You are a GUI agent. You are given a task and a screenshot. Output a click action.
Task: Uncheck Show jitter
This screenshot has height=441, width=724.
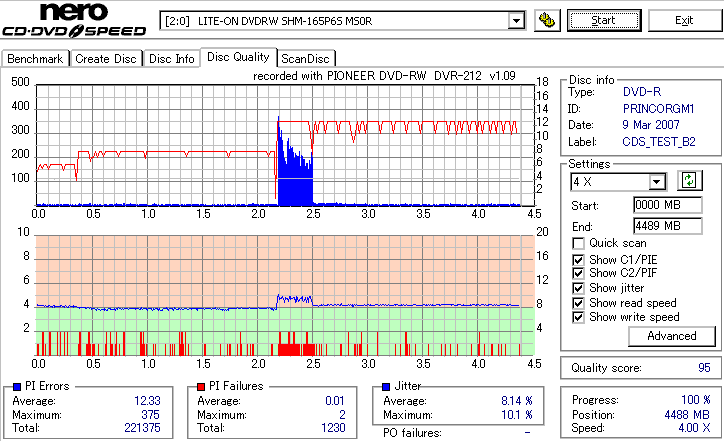578,288
